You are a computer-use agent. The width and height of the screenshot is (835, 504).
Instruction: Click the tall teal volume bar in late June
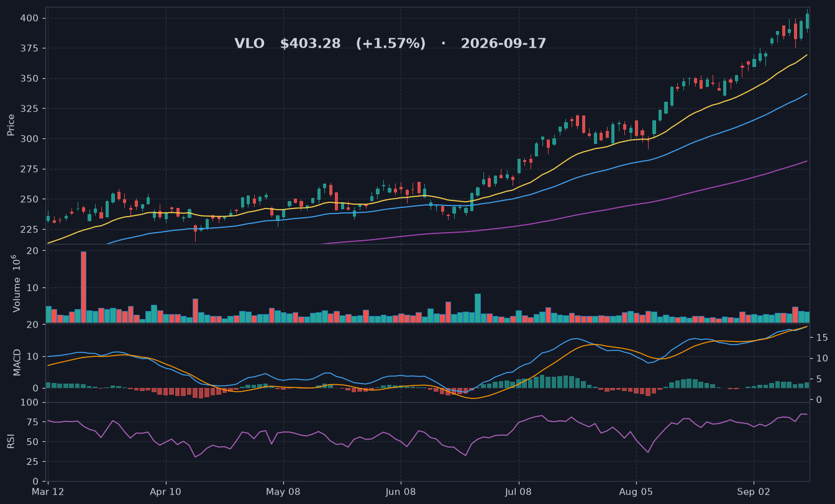tap(477, 308)
